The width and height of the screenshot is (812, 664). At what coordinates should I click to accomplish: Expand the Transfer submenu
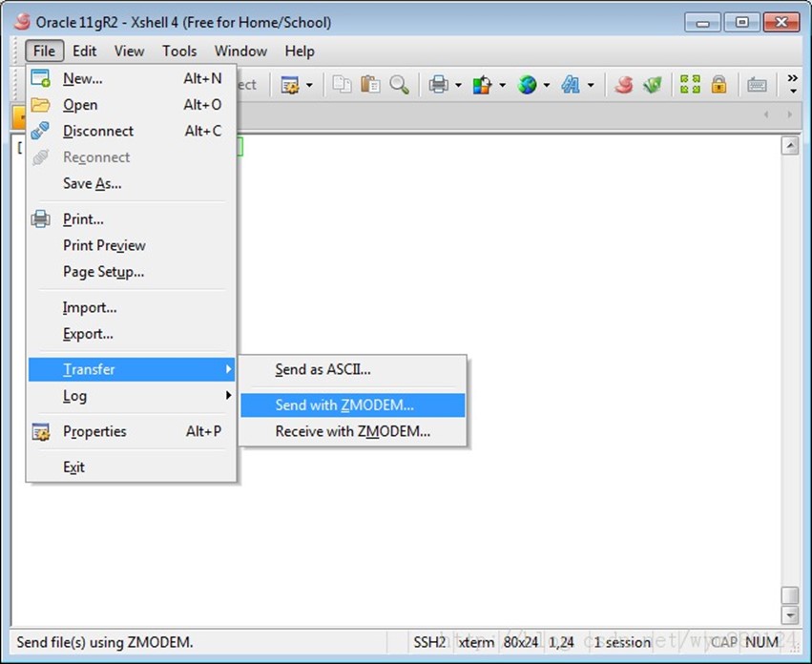click(132, 369)
